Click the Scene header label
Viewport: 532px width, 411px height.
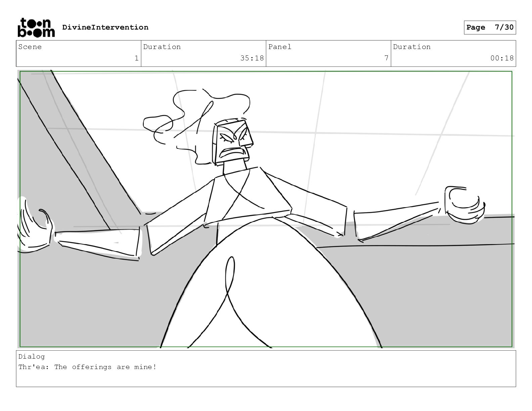pyautogui.click(x=30, y=47)
